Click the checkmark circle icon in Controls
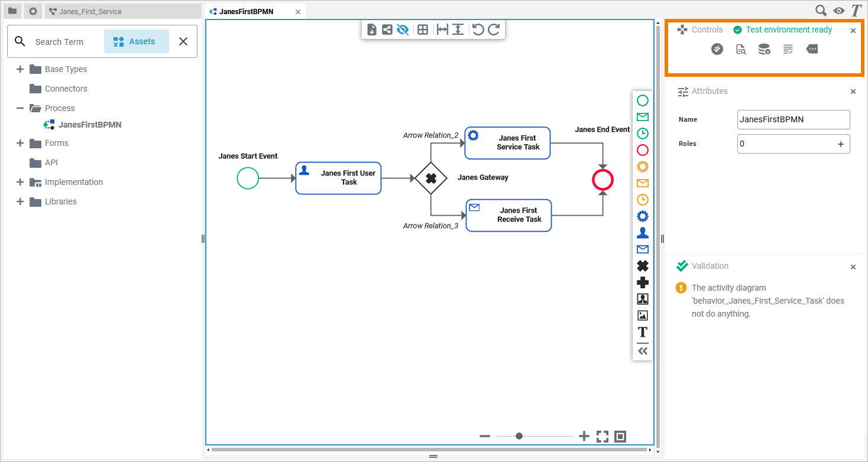 tap(717, 50)
